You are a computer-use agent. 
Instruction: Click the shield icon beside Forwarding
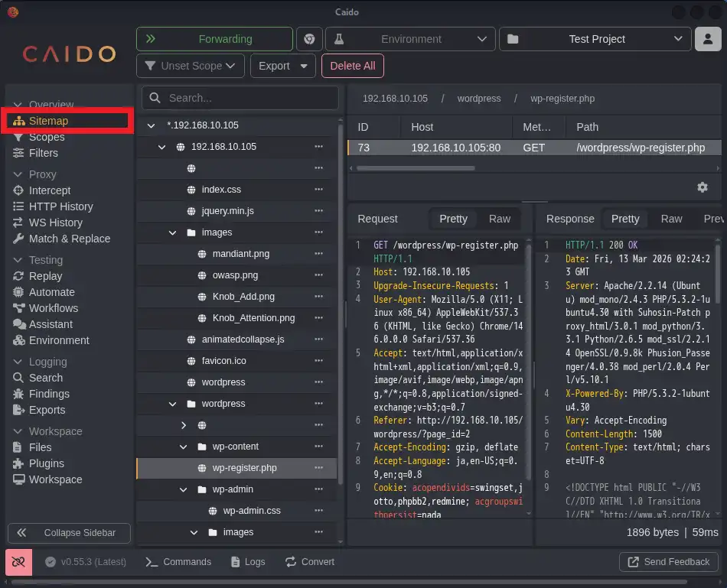click(x=309, y=39)
